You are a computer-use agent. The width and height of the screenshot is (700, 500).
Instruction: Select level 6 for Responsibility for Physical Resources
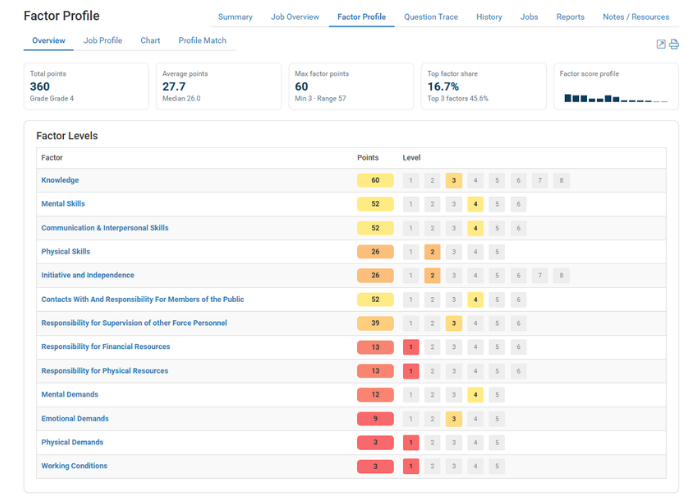pyautogui.click(x=518, y=371)
